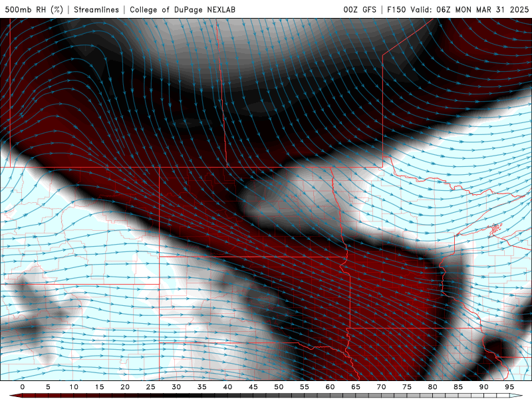532x399 pixels.
Task: Click the white right arrow of color bar
Action: [x=516, y=396]
